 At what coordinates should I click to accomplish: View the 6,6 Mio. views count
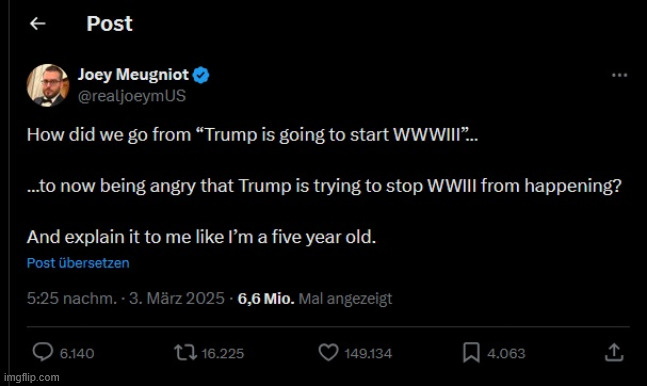tap(266, 298)
